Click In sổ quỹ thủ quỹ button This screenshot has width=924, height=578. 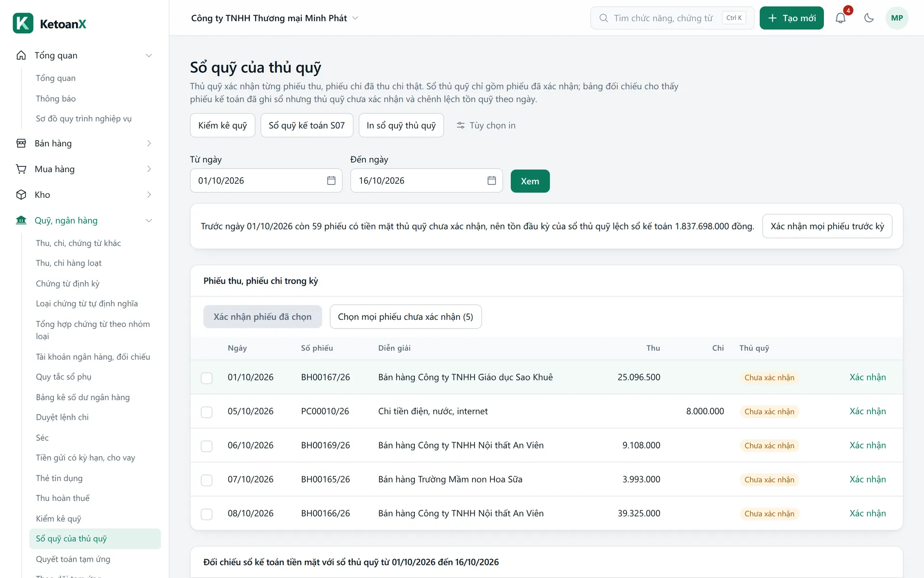[401, 125]
